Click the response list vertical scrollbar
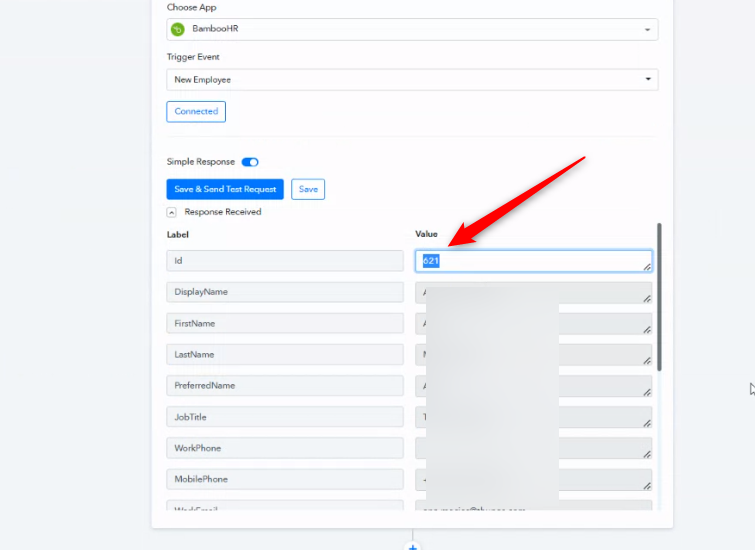Viewport: 755px width, 550px height. point(658,298)
